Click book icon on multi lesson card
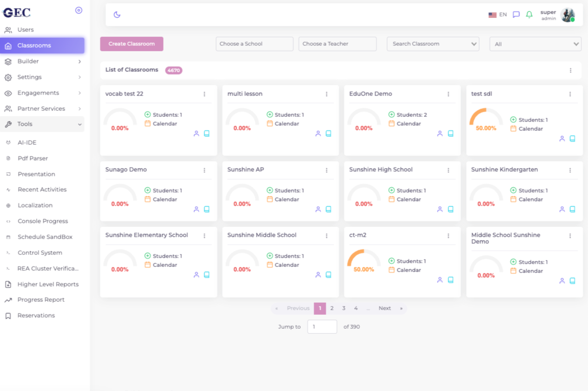The height and width of the screenshot is (391, 588). [x=329, y=133]
